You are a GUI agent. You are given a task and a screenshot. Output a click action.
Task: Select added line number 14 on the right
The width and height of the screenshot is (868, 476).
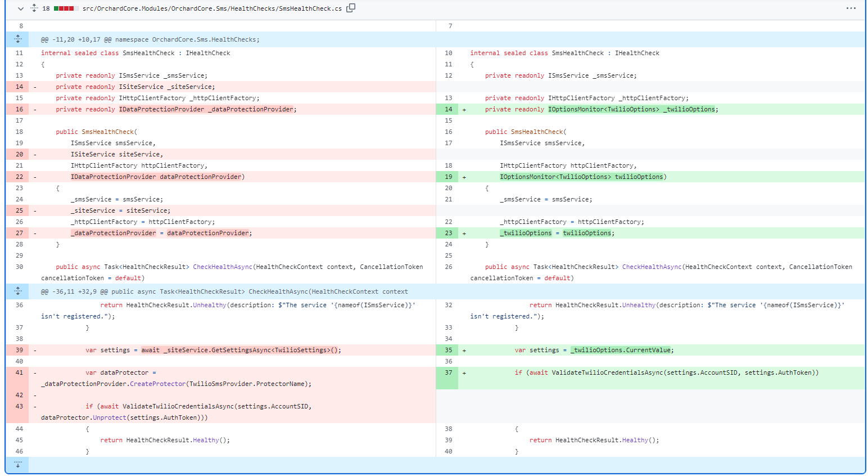coord(448,109)
